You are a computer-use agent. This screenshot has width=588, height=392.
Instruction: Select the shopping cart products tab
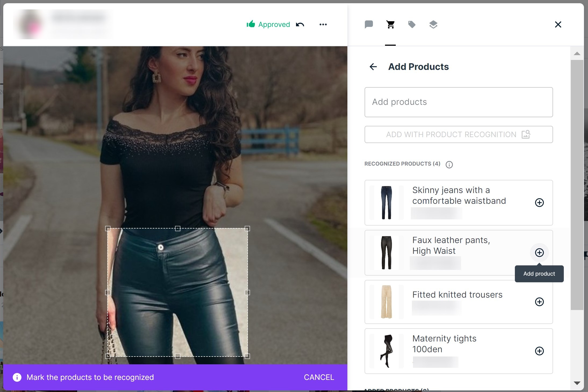[390, 24]
